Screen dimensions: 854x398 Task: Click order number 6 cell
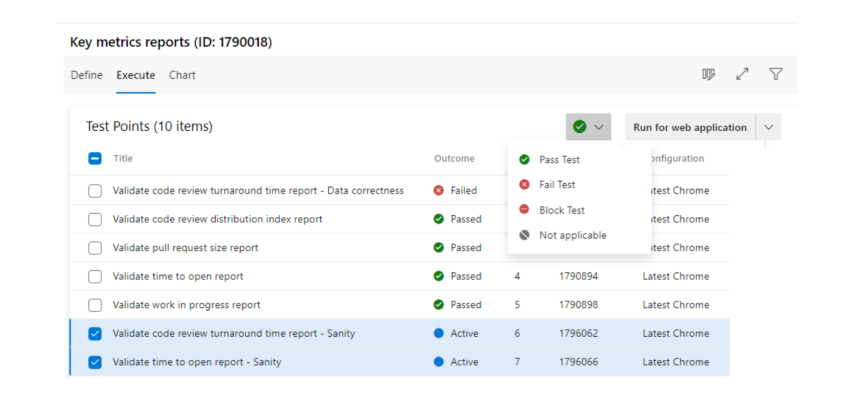tap(517, 333)
